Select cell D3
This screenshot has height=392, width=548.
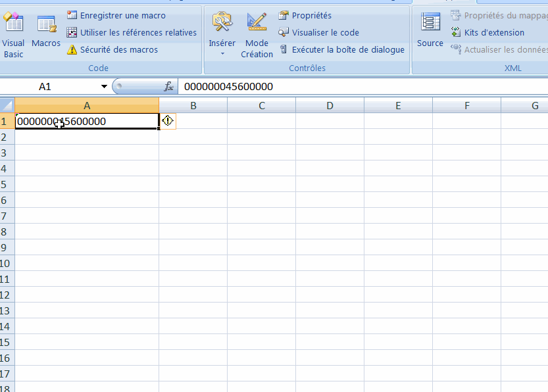[330, 153]
